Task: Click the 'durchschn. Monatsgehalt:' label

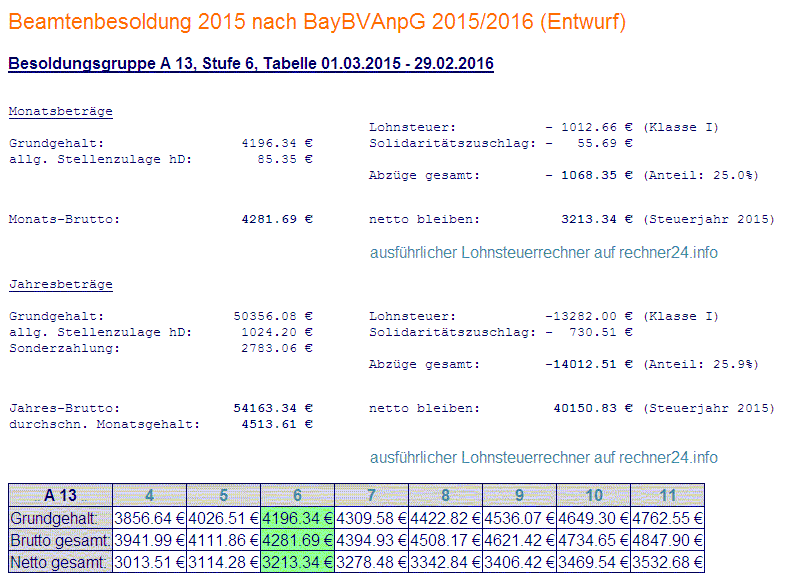Action: 104,424
